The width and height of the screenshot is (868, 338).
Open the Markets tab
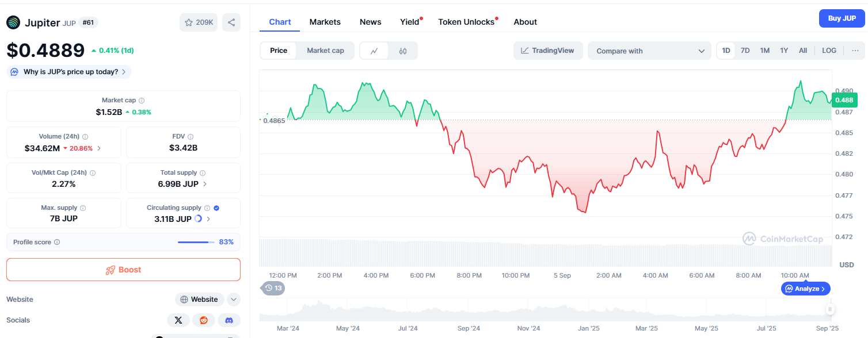point(325,22)
